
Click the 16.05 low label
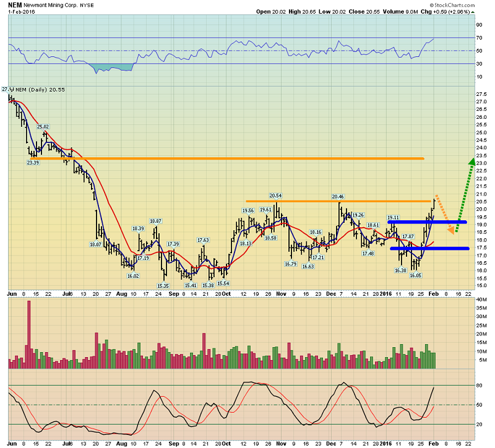click(415, 275)
